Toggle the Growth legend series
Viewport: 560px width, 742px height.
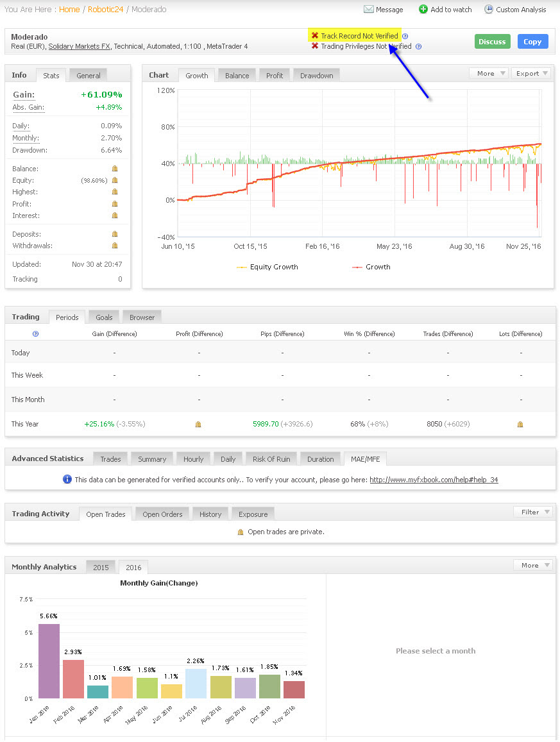pos(371,267)
